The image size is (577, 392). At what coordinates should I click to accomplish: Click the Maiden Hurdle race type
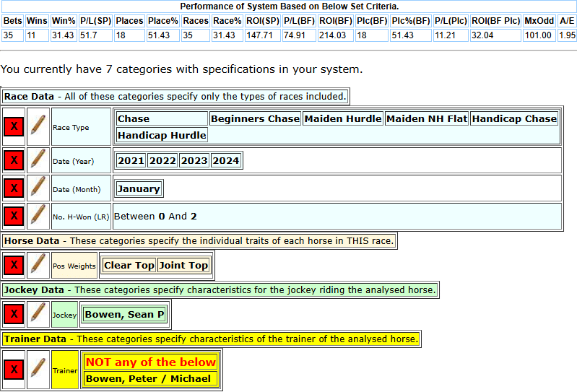(x=343, y=119)
